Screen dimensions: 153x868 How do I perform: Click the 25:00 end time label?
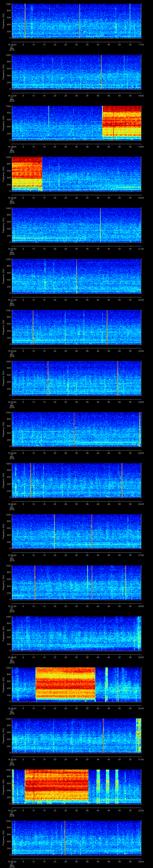(x=141, y=453)
